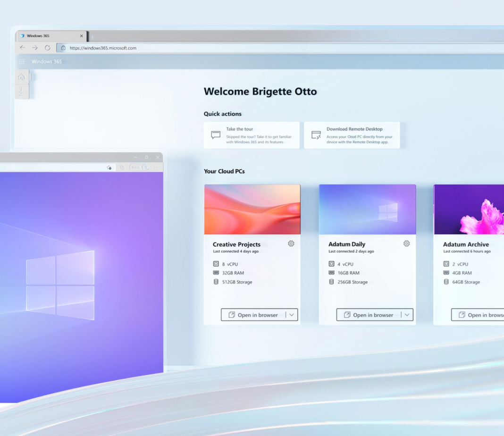The height and width of the screenshot is (436, 504).
Task: Click the vCPU icon on Creative Projects card
Action: tap(216, 264)
